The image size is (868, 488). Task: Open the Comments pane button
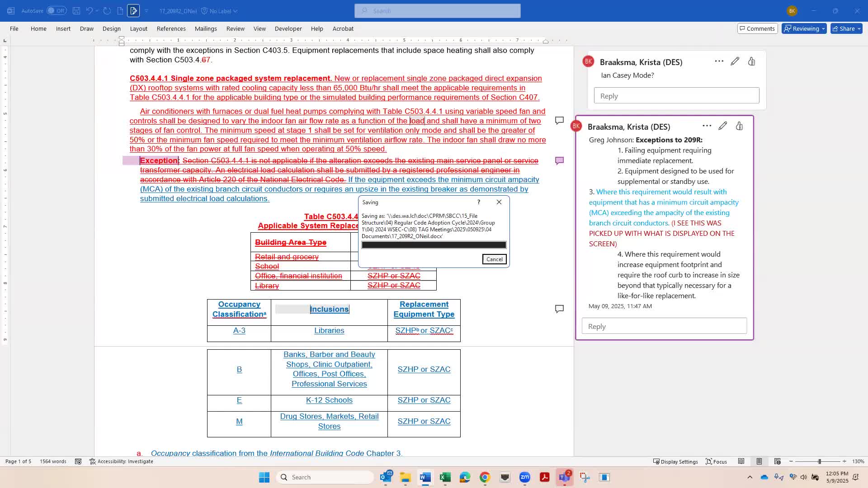click(x=757, y=28)
